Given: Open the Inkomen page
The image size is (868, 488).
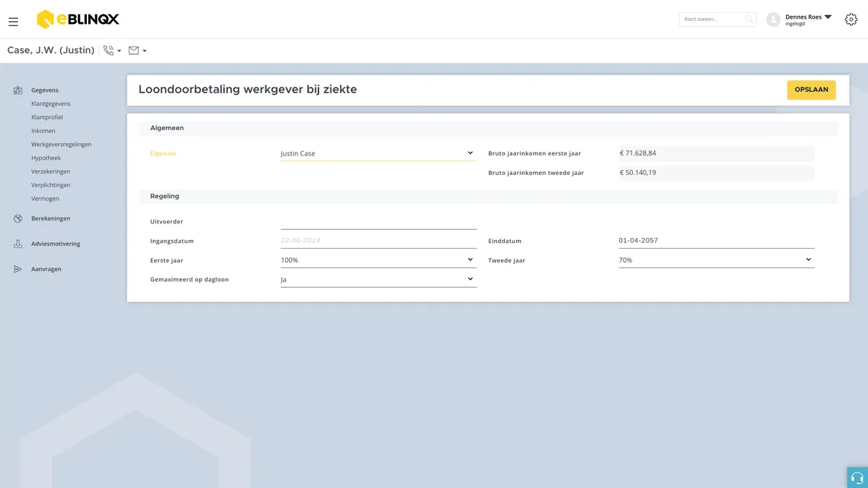Looking at the screenshot, I should (x=43, y=131).
